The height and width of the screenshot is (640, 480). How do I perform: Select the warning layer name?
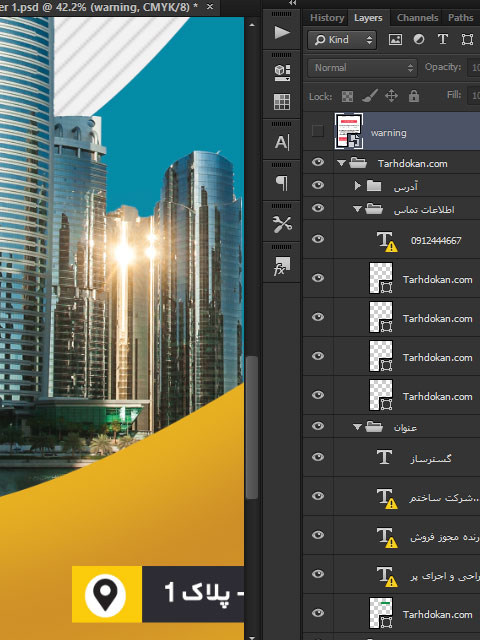(x=389, y=133)
